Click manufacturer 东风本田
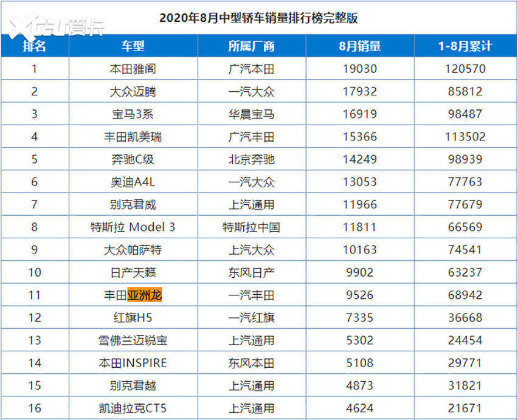 pos(252,363)
